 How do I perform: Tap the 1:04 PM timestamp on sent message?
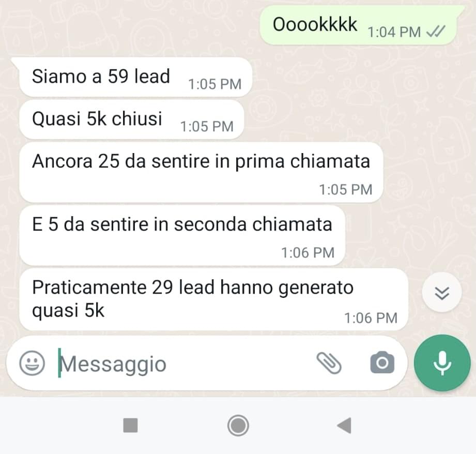click(x=394, y=32)
